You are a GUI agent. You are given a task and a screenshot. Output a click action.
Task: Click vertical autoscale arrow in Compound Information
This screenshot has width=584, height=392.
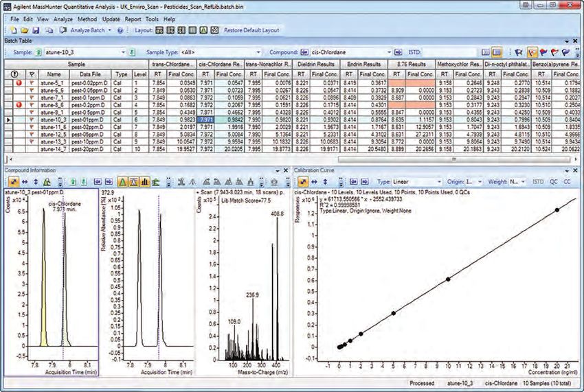36,182
